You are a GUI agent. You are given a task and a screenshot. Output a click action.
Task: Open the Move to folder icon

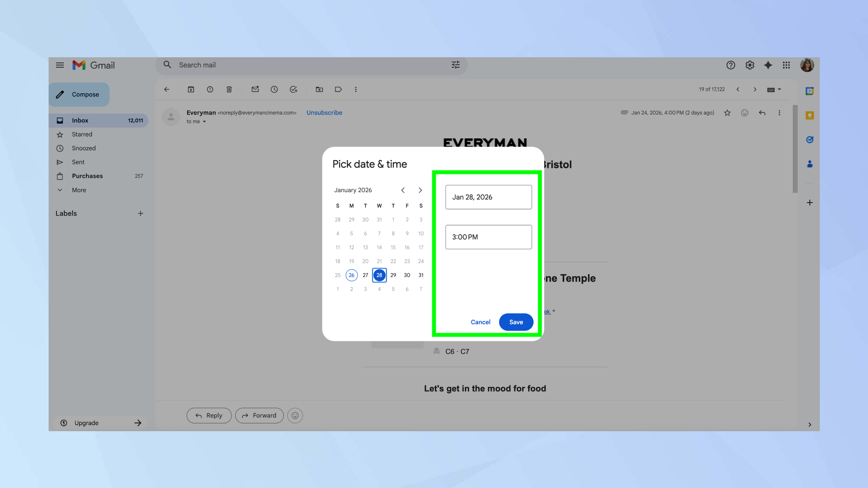(x=319, y=89)
